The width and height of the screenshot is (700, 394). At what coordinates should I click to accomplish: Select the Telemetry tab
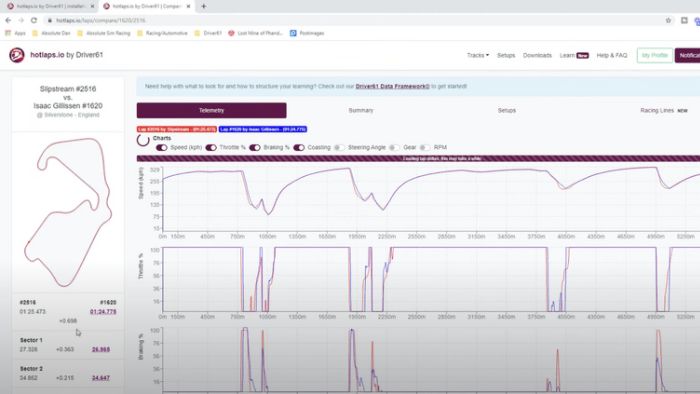(x=212, y=110)
